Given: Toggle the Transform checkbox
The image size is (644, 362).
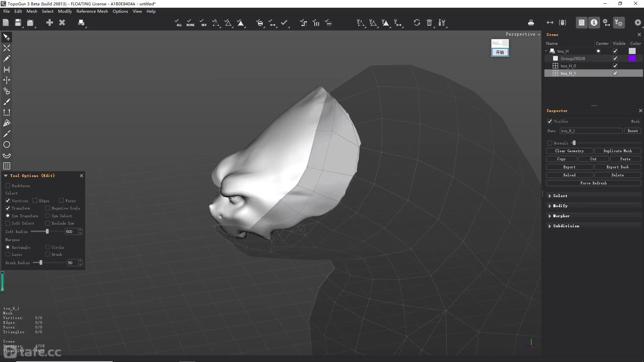Looking at the screenshot, I should tap(8, 208).
